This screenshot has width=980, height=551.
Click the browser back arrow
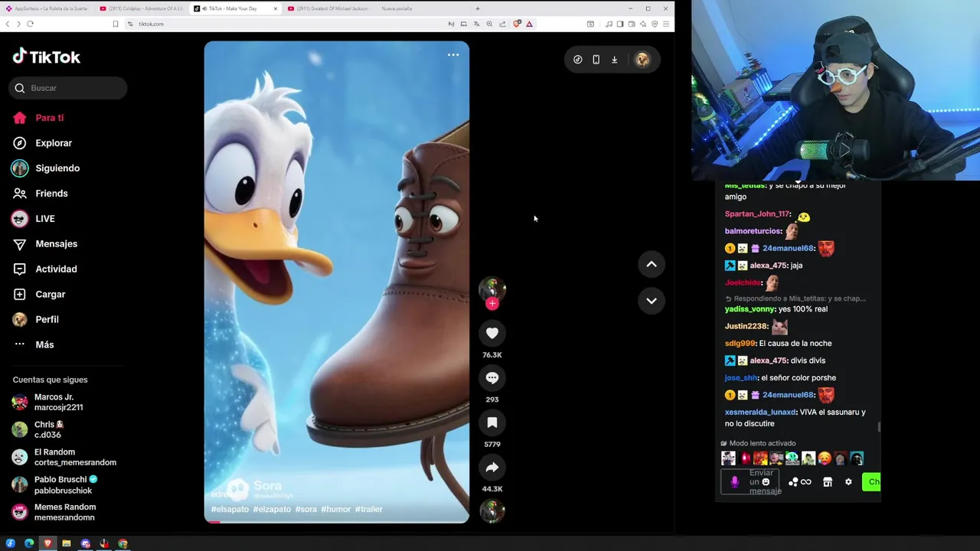pyautogui.click(x=8, y=24)
